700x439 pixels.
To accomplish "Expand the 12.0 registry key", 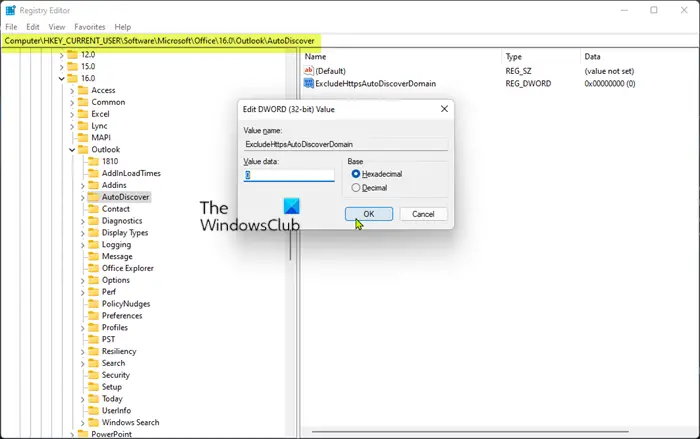I will (62, 55).
